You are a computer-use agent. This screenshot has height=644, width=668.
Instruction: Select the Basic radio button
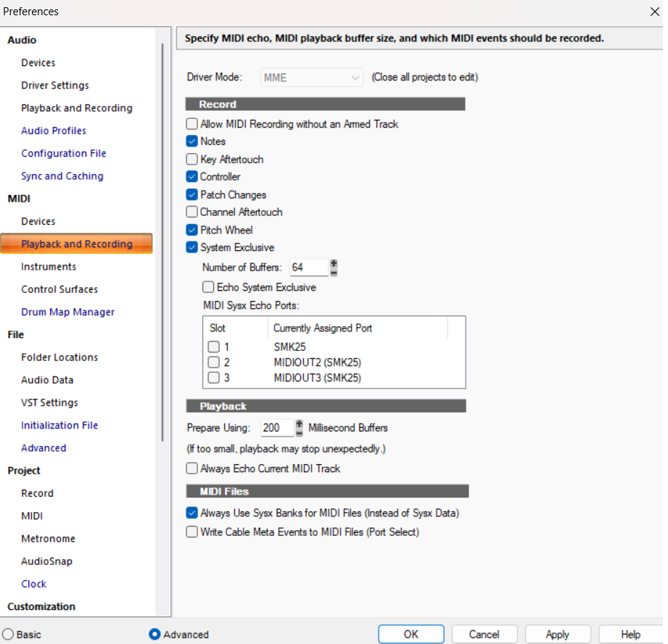8,635
